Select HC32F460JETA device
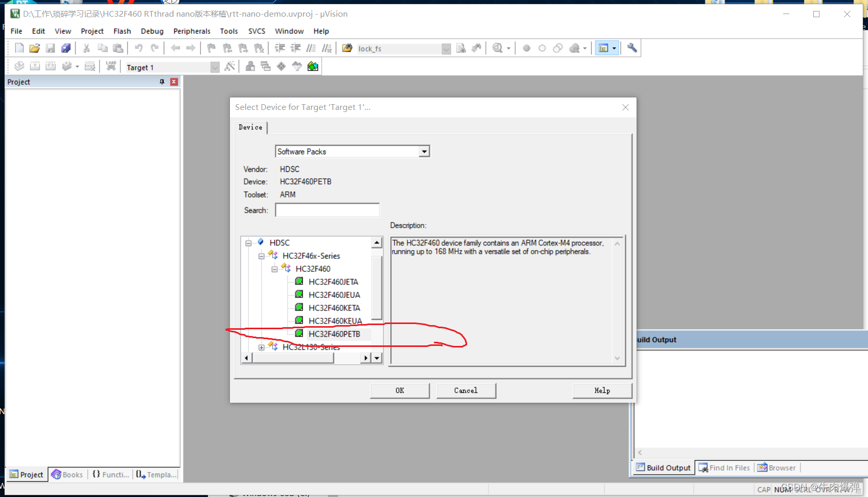The image size is (868, 497). (333, 282)
